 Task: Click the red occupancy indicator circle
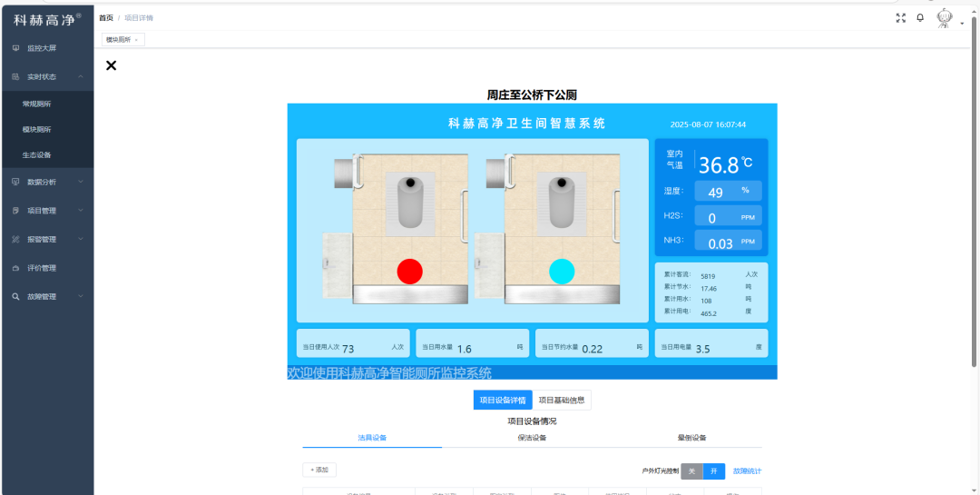pyautogui.click(x=410, y=271)
